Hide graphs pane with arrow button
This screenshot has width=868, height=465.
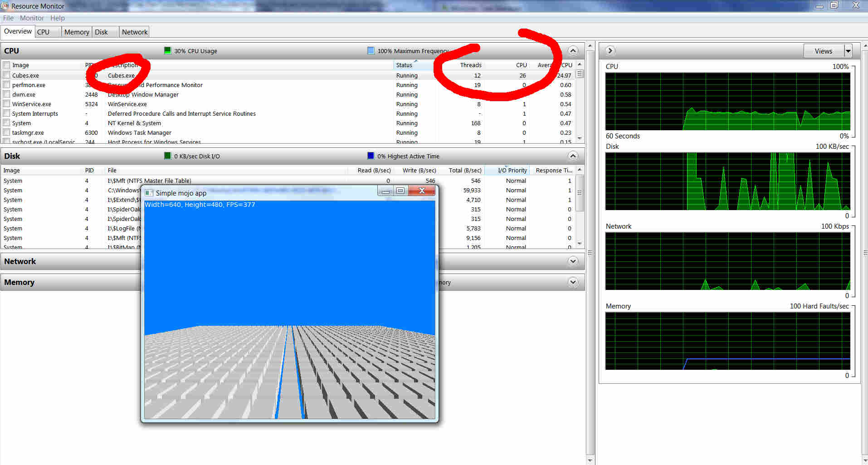[x=610, y=50]
